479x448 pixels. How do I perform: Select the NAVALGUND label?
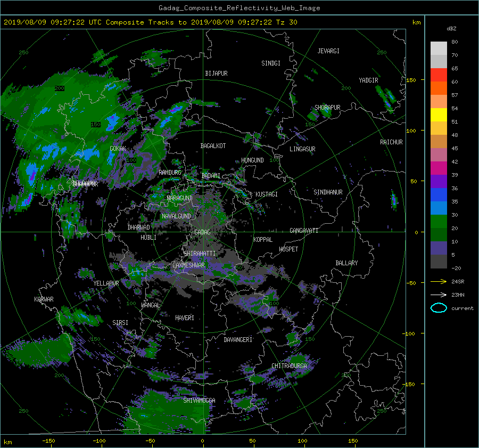pyautogui.click(x=176, y=216)
